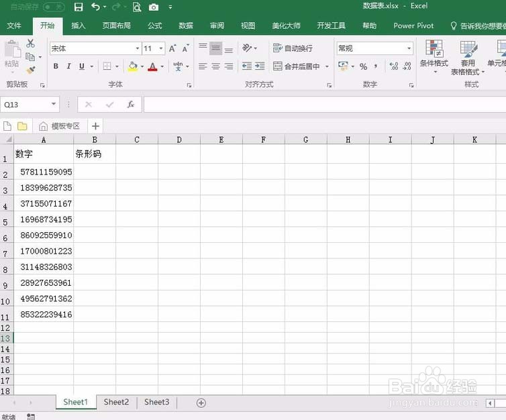Toggle middle vertical alignment
The image size is (506, 420).
coord(215,48)
